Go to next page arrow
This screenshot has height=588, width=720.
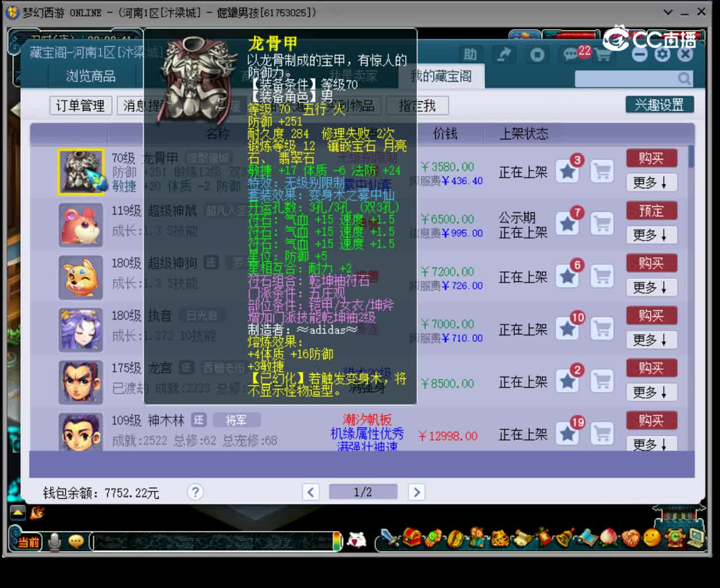416,492
